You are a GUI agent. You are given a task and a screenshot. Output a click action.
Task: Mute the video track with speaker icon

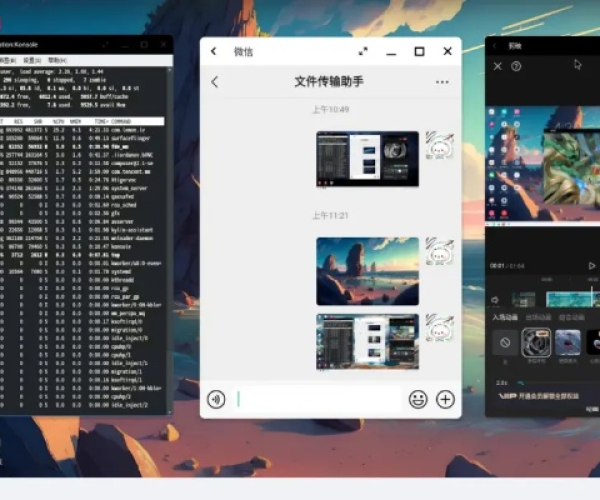[x=495, y=299]
